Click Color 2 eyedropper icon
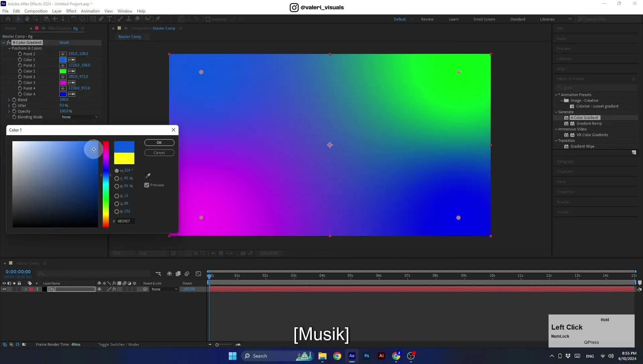This screenshot has width=643, height=364. (72, 71)
